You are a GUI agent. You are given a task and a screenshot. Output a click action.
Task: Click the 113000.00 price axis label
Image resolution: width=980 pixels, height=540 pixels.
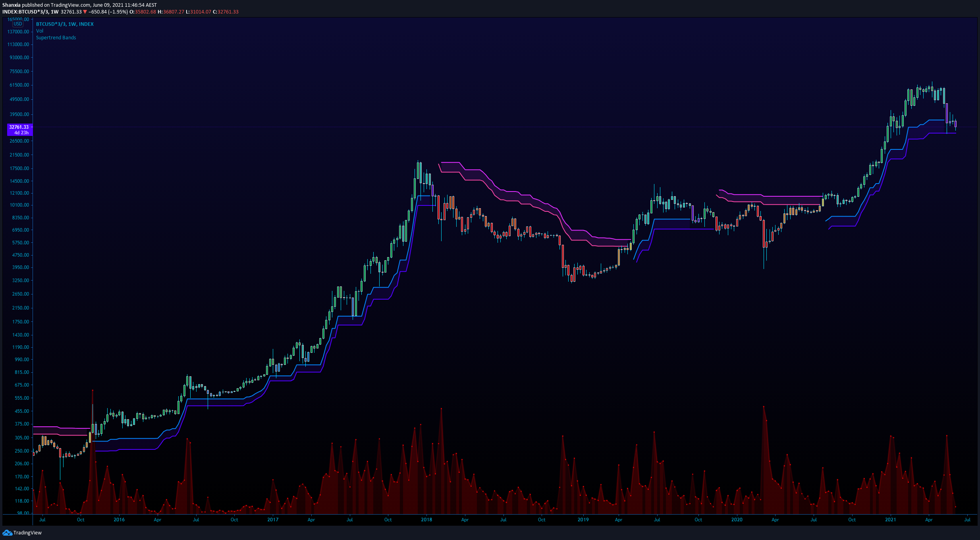coord(18,45)
